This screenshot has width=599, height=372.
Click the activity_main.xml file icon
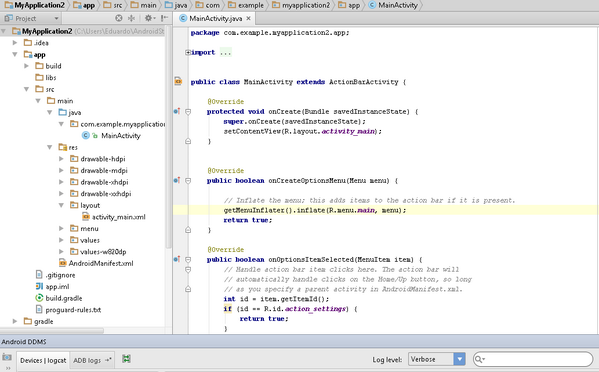[86, 217]
